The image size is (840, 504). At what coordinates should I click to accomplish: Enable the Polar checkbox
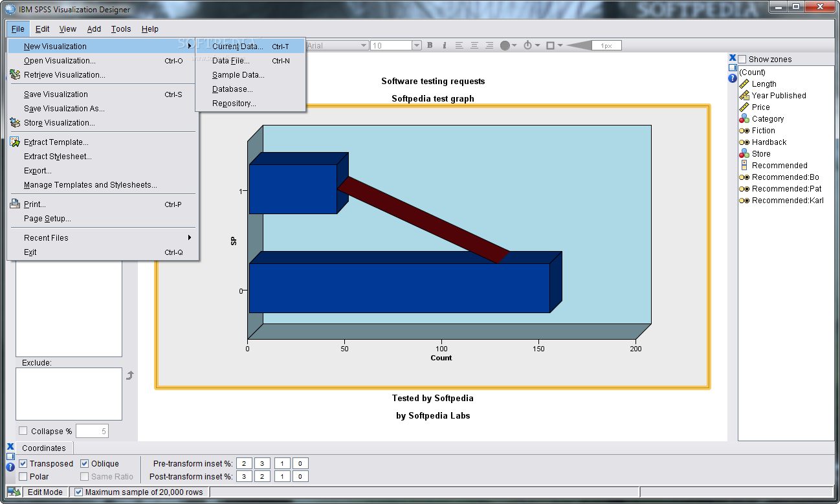[x=23, y=477]
